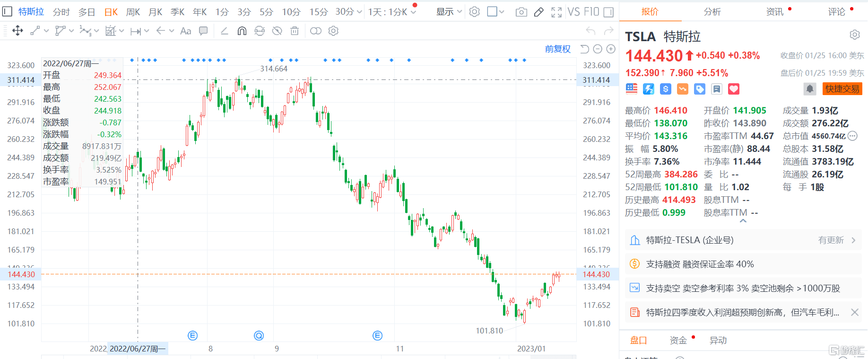Expand the 30分 interval dropdown arrow
The width and height of the screenshot is (868, 359).
point(359,12)
